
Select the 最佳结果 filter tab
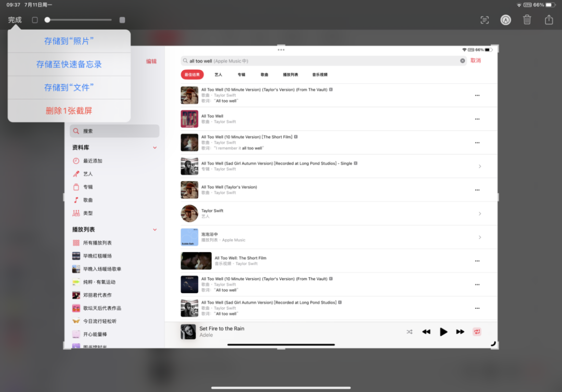pos(192,74)
